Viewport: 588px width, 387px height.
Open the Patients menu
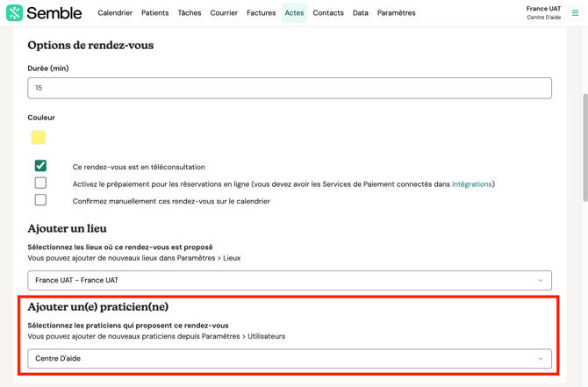tap(155, 13)
